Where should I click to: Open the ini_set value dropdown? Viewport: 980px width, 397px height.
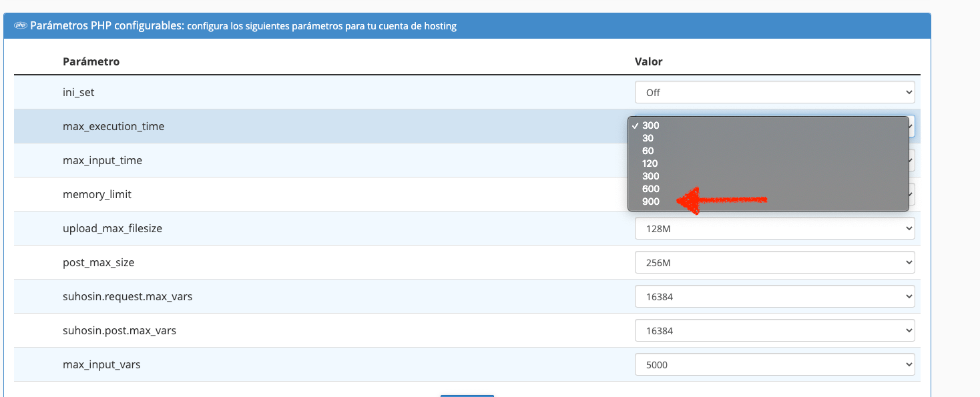(x=774, y=93)
